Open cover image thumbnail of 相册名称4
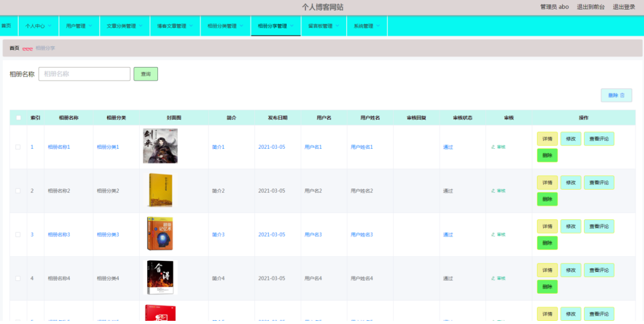The width and height of the screenshot is (644, 324). click(x=160, y=278)
